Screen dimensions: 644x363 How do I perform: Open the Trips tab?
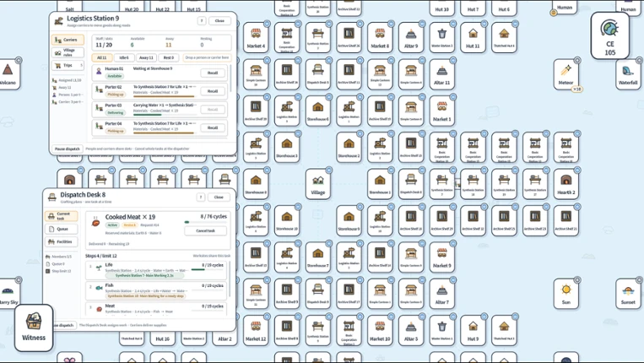coord(68,65)
